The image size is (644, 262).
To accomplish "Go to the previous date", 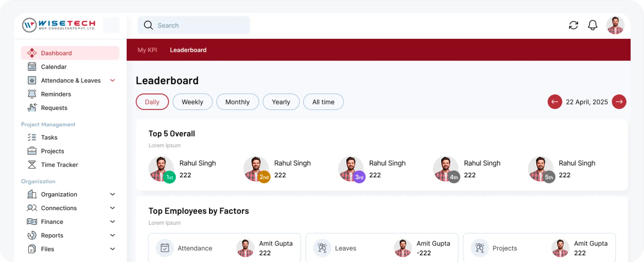I will click(x=555, y=102).
